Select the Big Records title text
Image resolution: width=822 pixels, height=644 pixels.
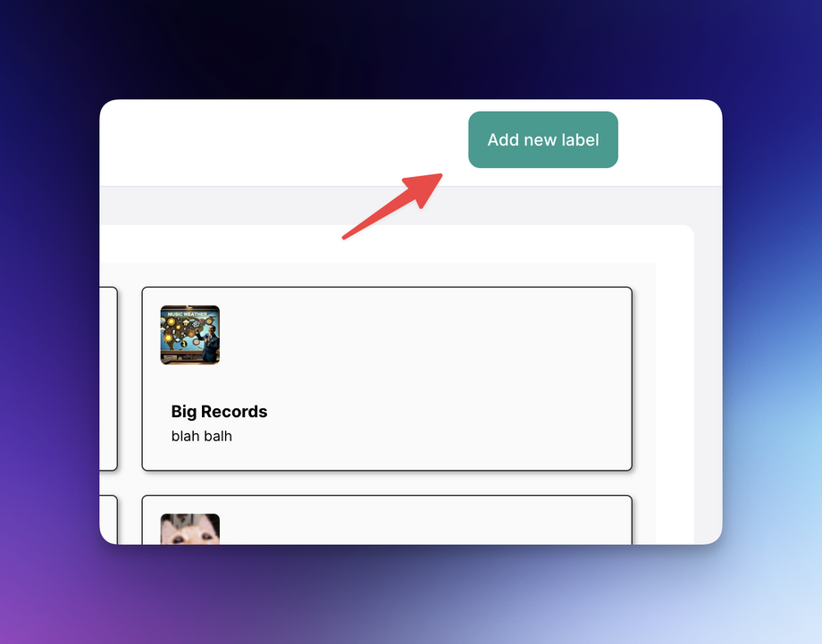click(x=219, y=412)
